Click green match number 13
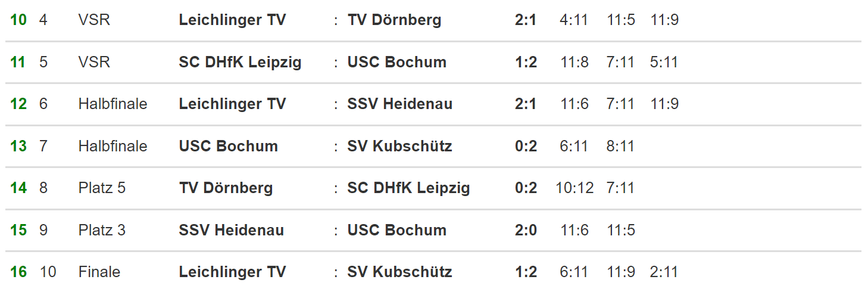868x292 pixels. (18, 146)
